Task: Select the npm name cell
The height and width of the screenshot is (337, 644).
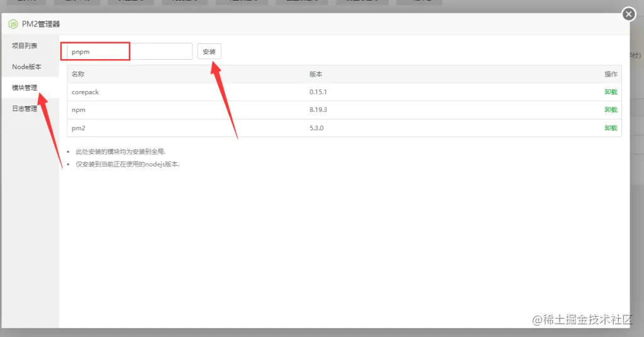Action: tap(79, 109)
